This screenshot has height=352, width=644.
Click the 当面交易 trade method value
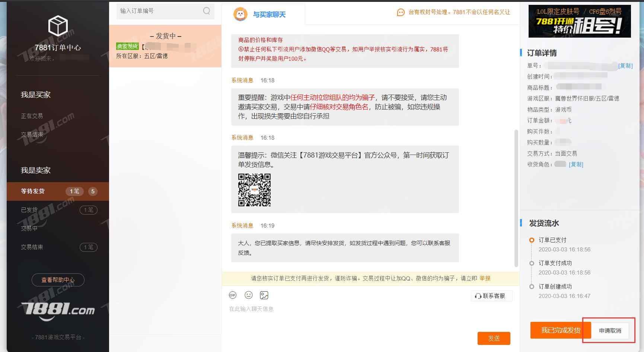pyautogui.click(x=566, y=153)
